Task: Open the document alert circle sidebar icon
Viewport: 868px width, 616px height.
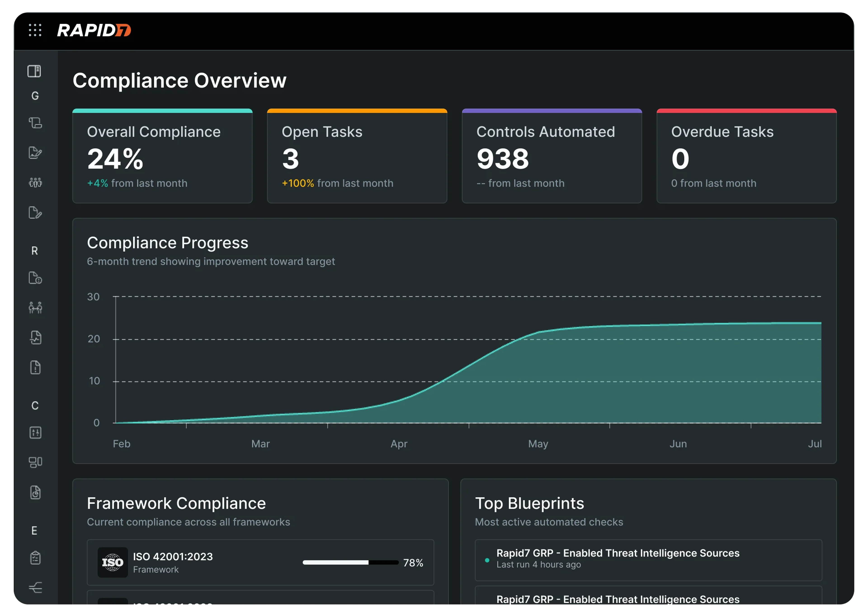Action: click(35, 278)
